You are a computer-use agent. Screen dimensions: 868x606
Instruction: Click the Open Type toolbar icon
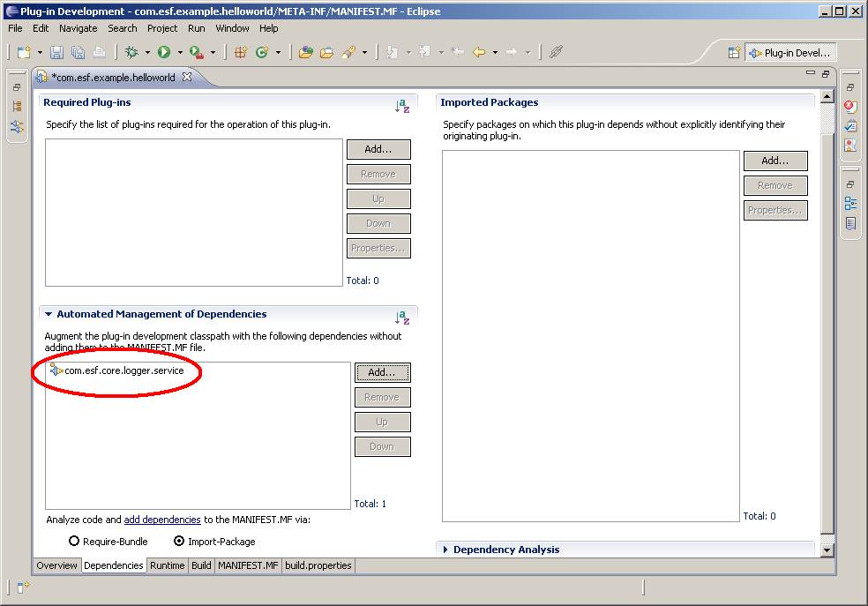coord(305,53)
